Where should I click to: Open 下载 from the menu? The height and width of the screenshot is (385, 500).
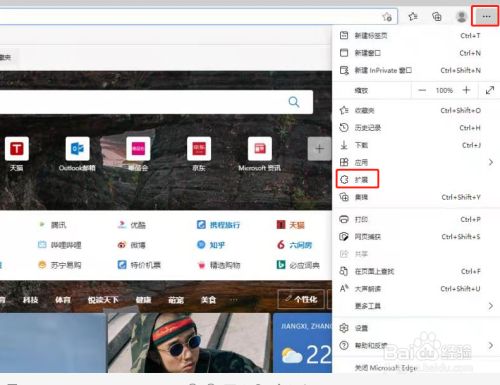point(416,145)
